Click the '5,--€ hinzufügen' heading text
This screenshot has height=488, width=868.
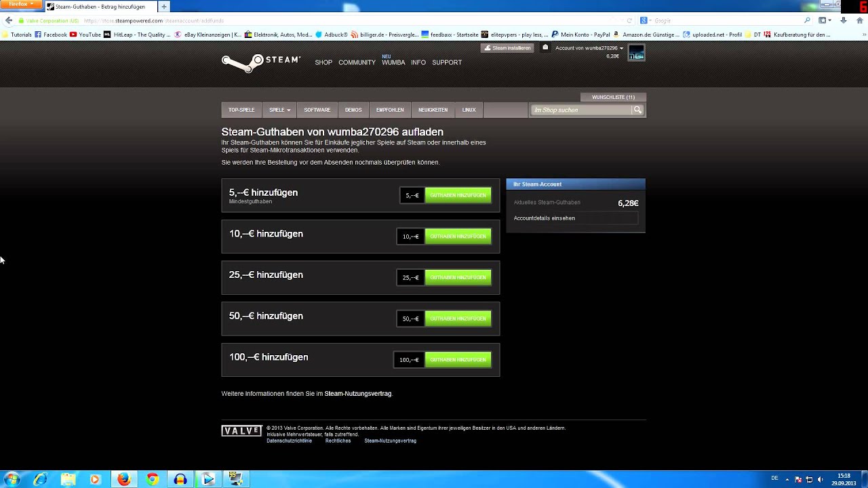click(263, 192)
